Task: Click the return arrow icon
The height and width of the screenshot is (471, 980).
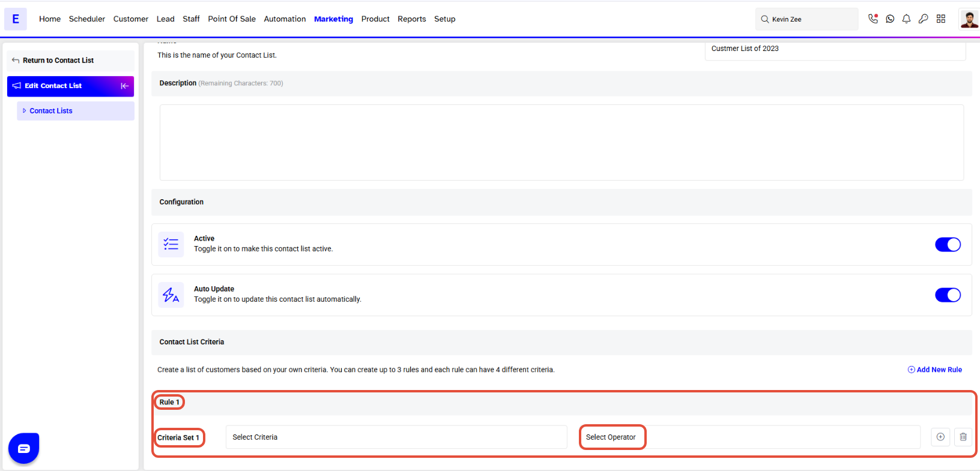Action: point(16,61)
